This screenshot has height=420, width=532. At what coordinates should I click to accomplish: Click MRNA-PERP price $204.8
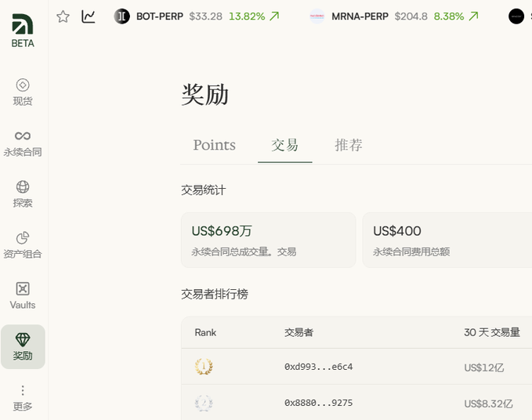(x=411, y=16)
